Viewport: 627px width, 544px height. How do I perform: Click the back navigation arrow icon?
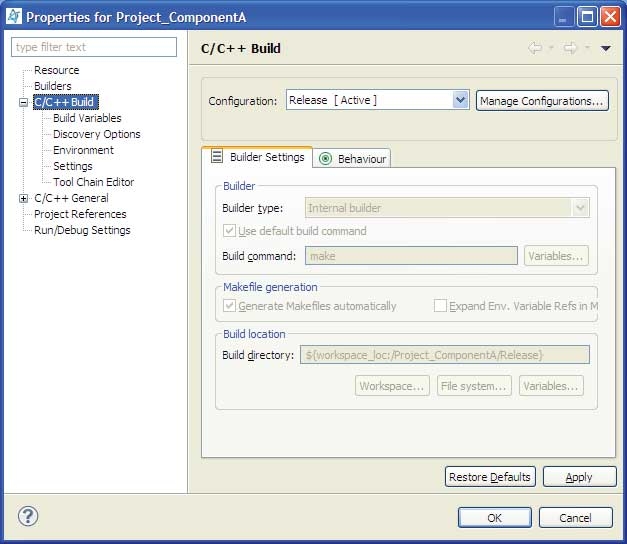(535, 48)
